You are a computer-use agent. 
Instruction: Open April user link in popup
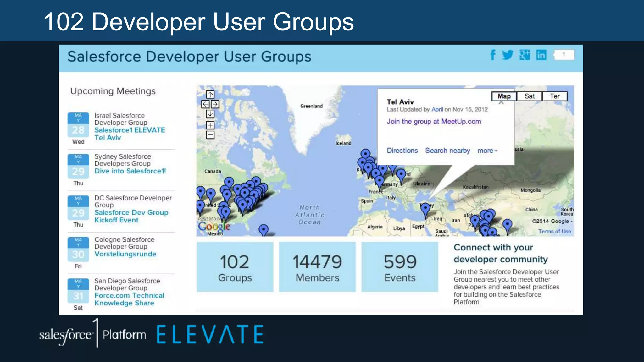click(x=437, y=109)
